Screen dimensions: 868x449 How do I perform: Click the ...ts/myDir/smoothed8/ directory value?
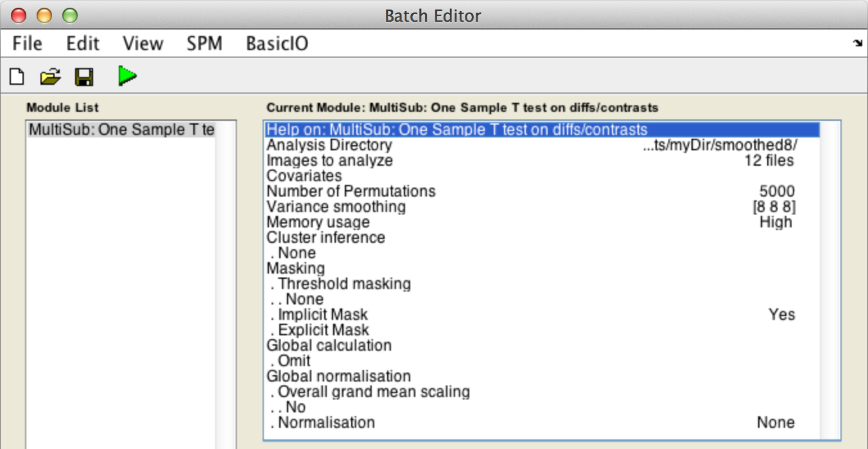click(x=720, y=145)
